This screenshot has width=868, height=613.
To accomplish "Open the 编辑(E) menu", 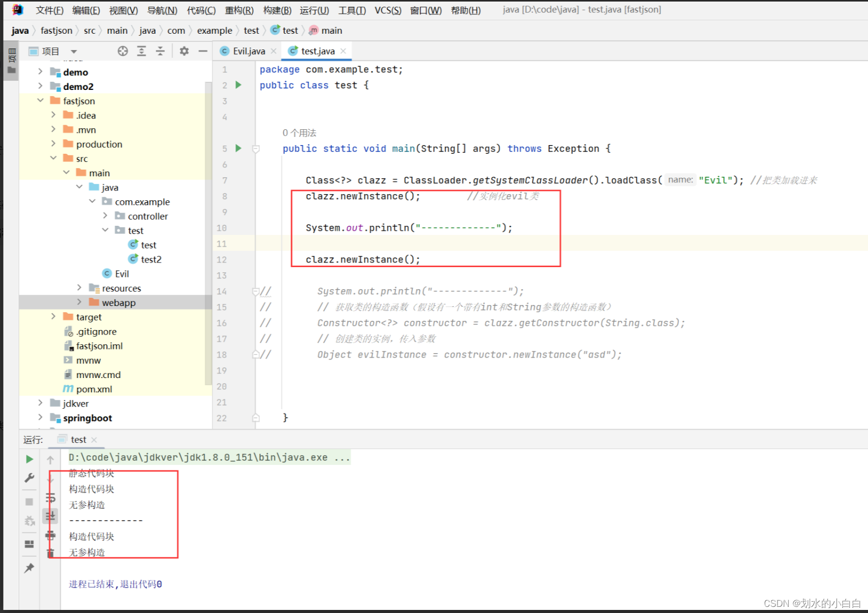I will (x=86, y=10).
